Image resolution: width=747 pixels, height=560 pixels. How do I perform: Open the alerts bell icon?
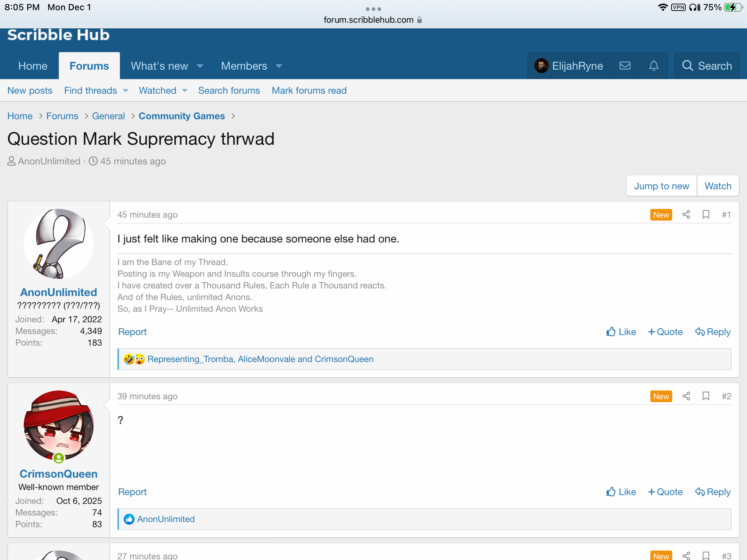click(x=654, y=66)
